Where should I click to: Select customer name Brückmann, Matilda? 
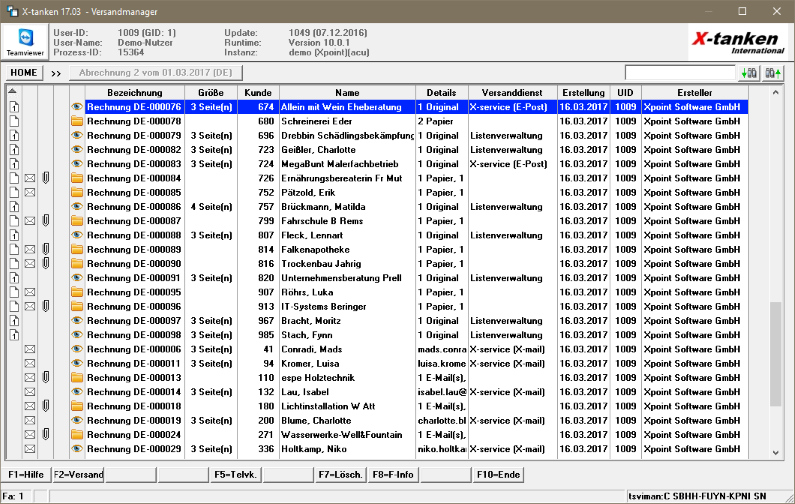[x=323, y=207]
